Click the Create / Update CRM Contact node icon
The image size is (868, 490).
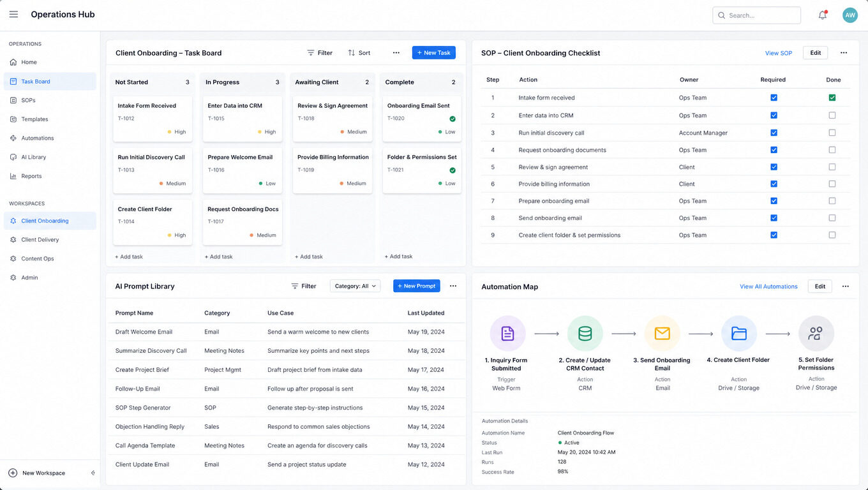[585, 333]
